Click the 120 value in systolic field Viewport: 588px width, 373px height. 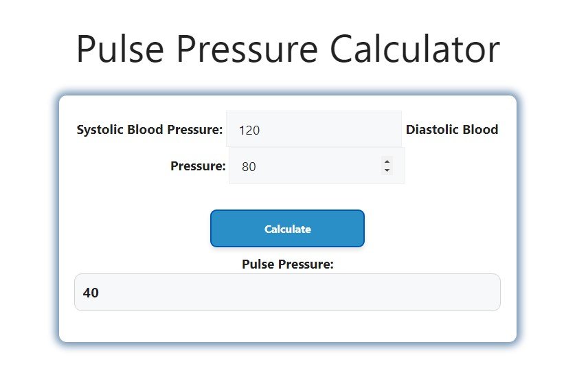[249, 130]
